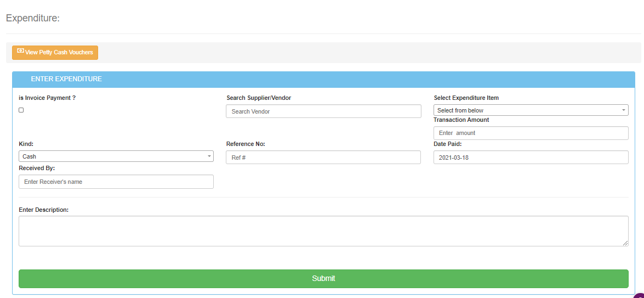Tick the is Invoice Payment checkbox

click(21, 110)
